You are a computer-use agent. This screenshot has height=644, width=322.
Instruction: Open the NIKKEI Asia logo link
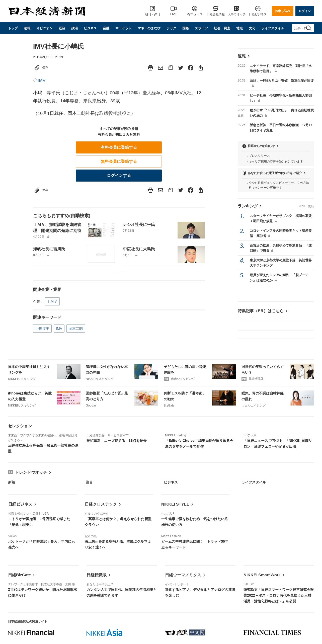click(x=104, y=633)
